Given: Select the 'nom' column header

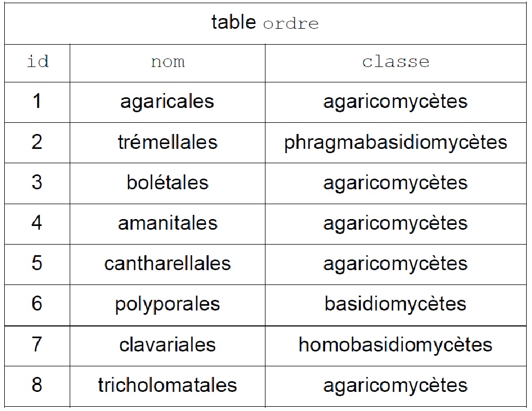Looking at the screenshot, I should 168,63.
